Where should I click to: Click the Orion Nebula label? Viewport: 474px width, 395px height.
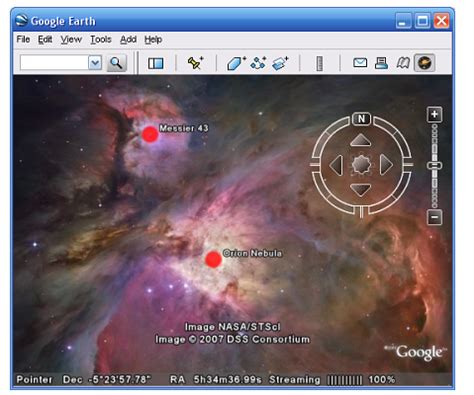(x=252, y=253)
